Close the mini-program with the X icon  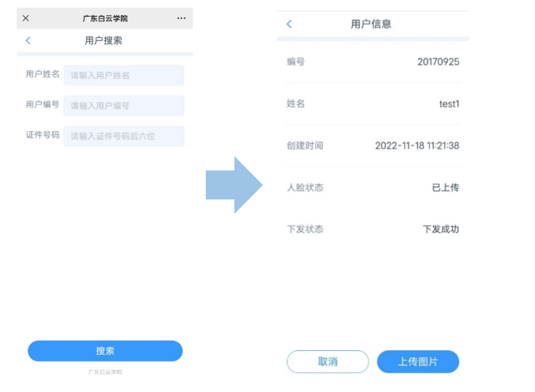pos(26,18)
